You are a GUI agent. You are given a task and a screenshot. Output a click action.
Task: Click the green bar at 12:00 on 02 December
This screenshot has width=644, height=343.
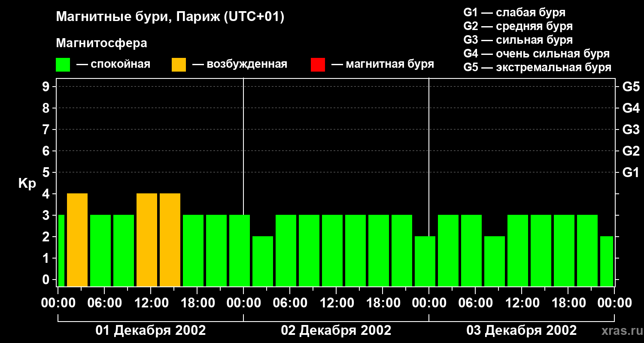pyautogui.click(x=332, y=250)
